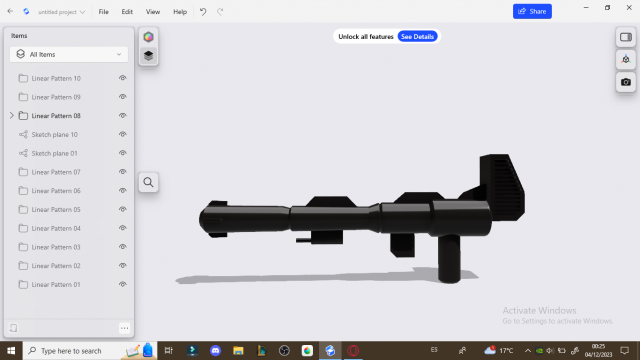Click the Type here to search box

(x=89, y=351)
